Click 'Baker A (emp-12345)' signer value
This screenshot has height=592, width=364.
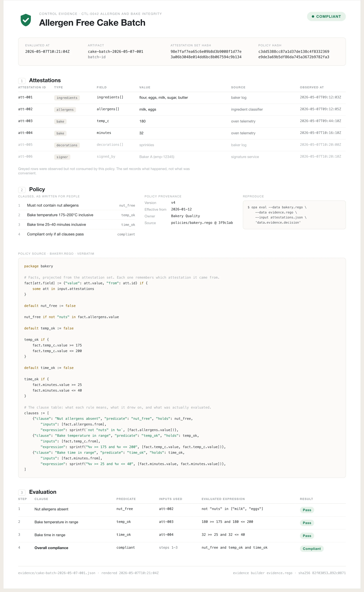(157, 157)
